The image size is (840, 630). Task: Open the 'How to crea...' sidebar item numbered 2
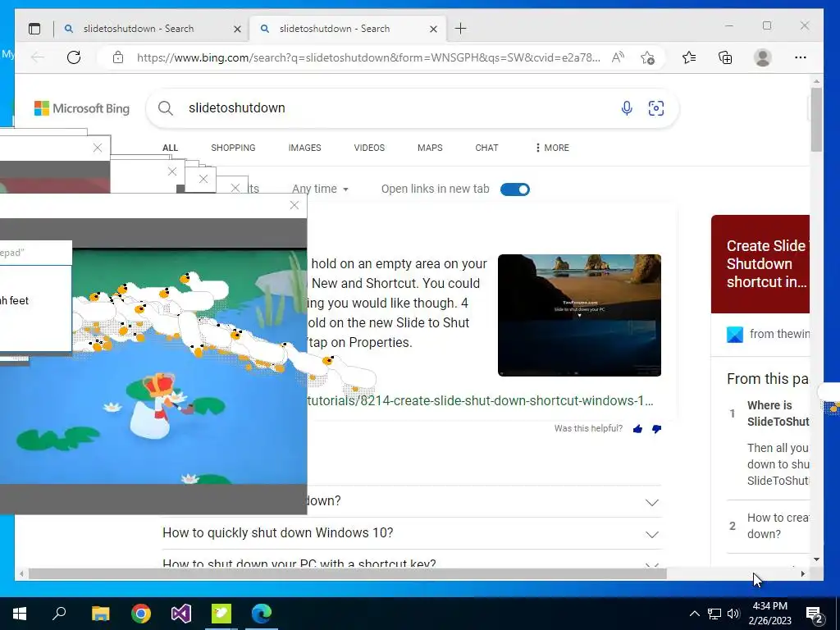pos(778,526)
